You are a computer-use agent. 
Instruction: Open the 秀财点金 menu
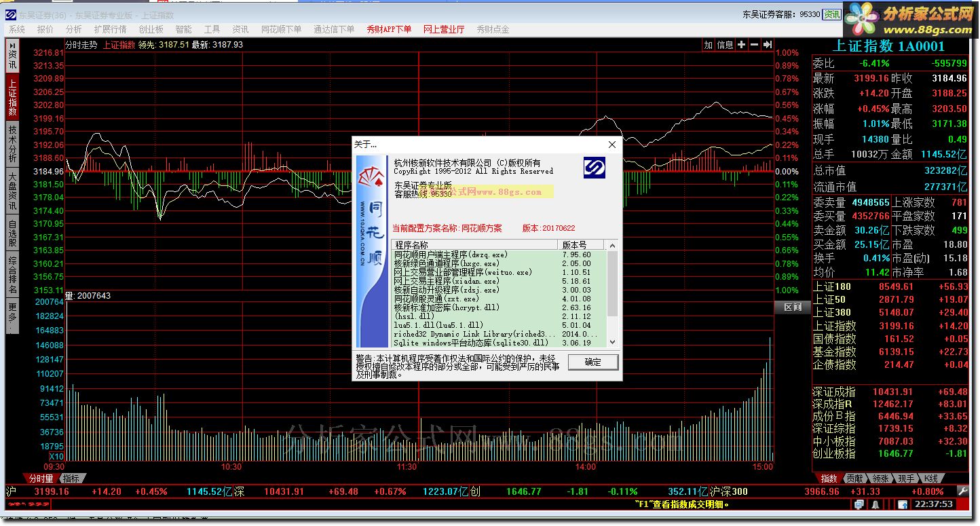pos(493,29)
